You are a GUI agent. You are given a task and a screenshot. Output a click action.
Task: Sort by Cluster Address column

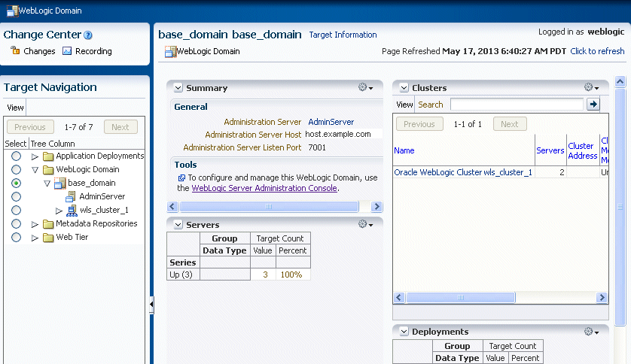583,150
